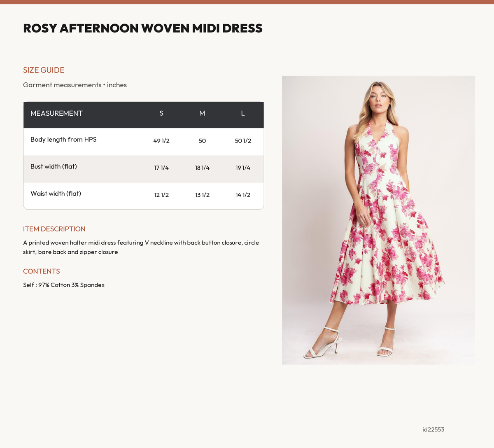Image resolution: width=494 pixels, height=448 pixels.
Task: Click the MEASUREMENT column header
Action: [56, 113]
